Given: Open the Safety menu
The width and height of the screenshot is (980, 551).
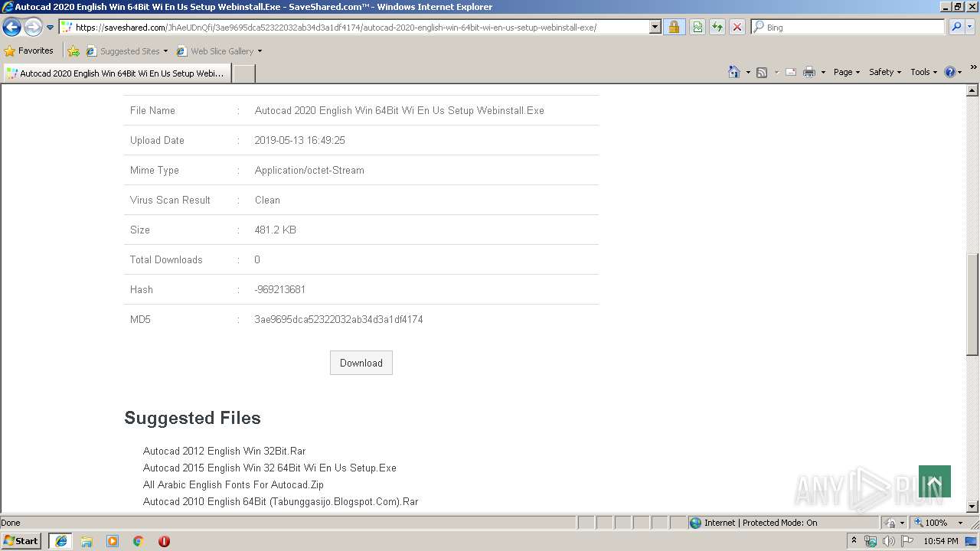Looking at the screenshot, I should pyautogui.click(x=885, y=72).
